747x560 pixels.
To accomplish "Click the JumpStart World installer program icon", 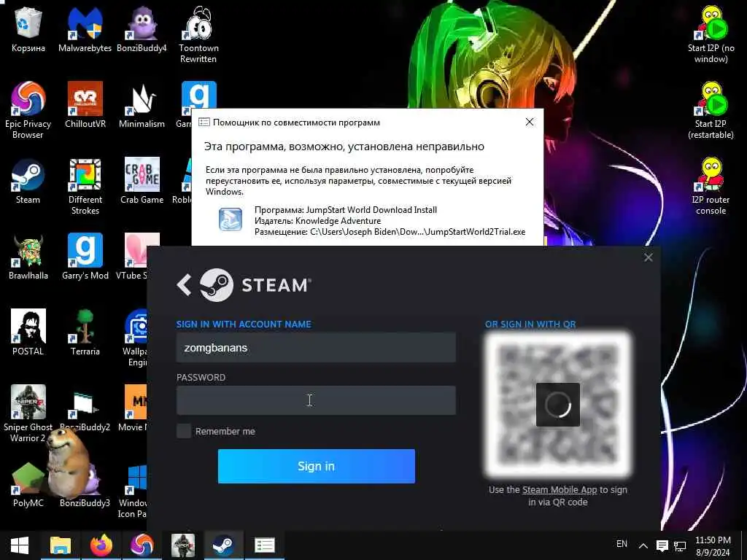I will [230, 219].
